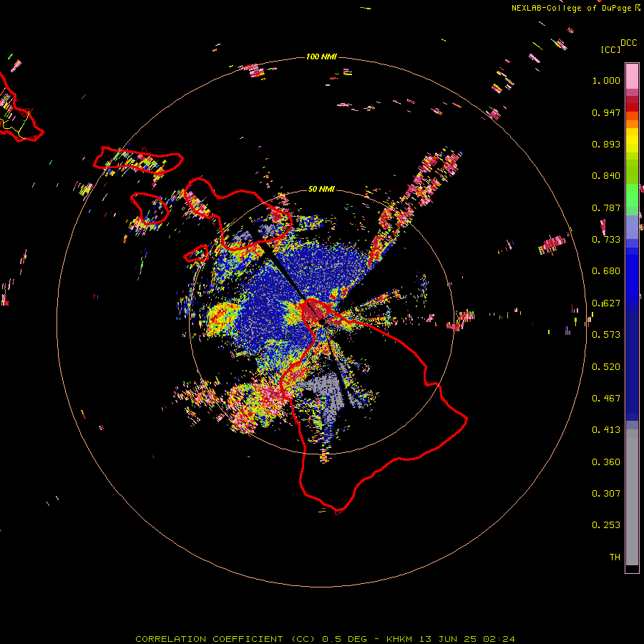Click the NEXLAB-College of DuPage watermark text
This screenshot has height=644, width=644.
coord(572,8)
